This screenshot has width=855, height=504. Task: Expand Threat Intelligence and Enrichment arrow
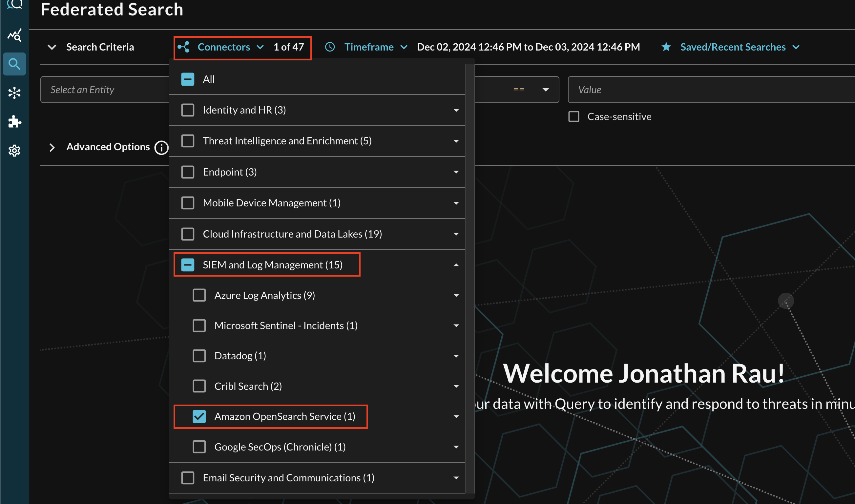(456, 141)
